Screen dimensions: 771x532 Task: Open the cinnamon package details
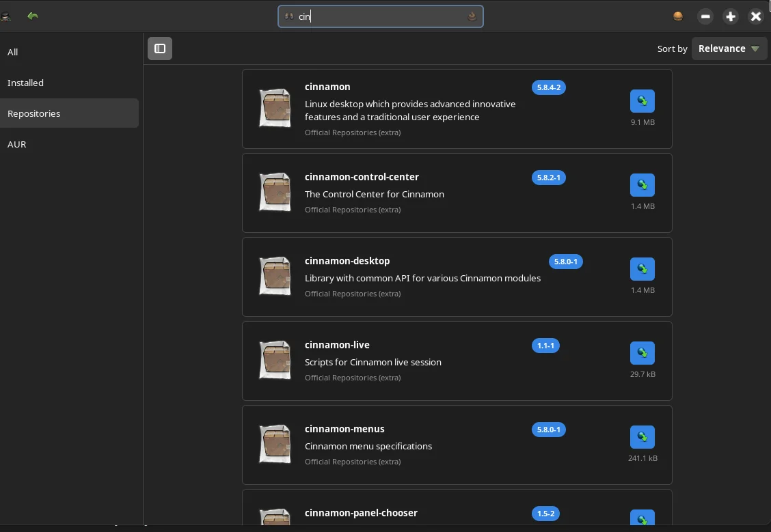click(x=457, y=109)
